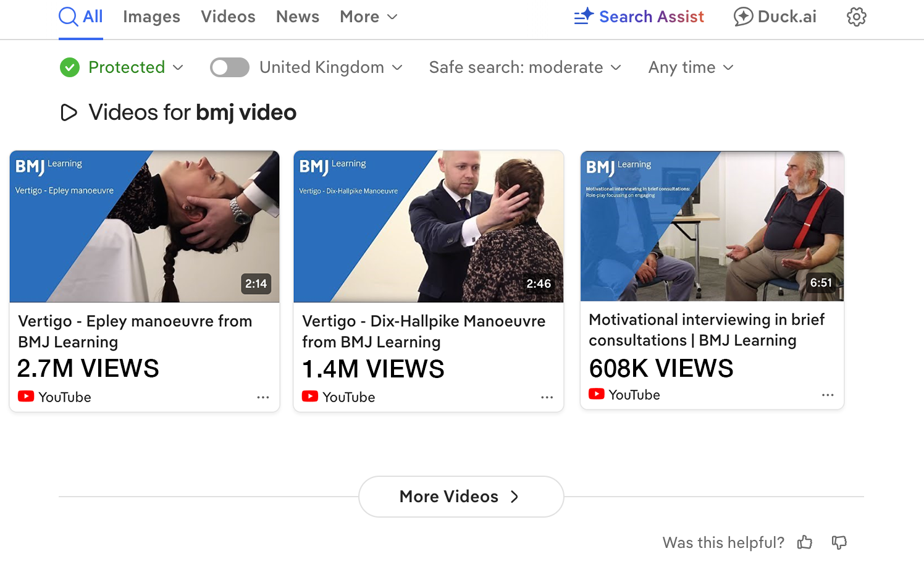
Task: Open Motivational interviewing in brief consultations title
Action: pyautogui.click(x=707, y=330)
